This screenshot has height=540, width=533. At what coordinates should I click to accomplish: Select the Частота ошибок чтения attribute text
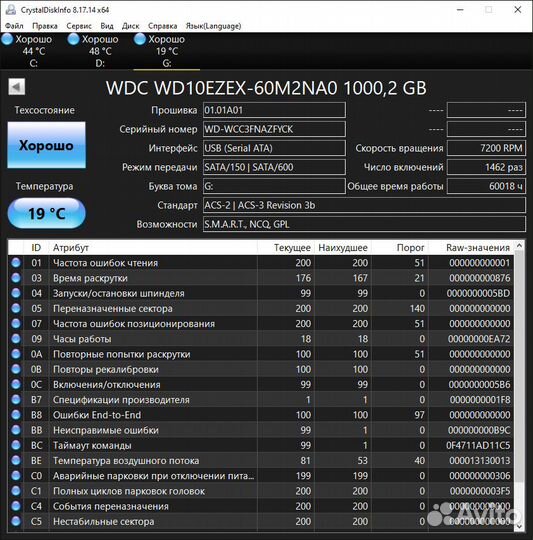click(x=105, y=263)
